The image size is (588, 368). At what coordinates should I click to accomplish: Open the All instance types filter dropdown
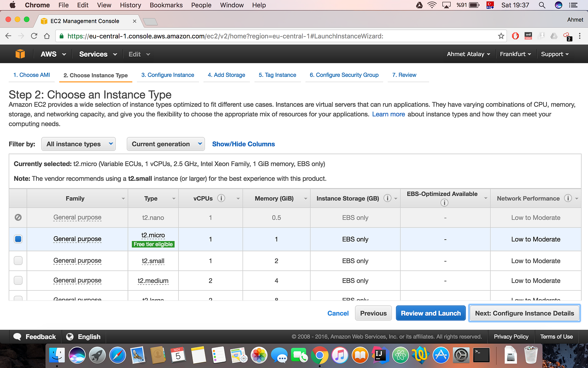(79, 144)
